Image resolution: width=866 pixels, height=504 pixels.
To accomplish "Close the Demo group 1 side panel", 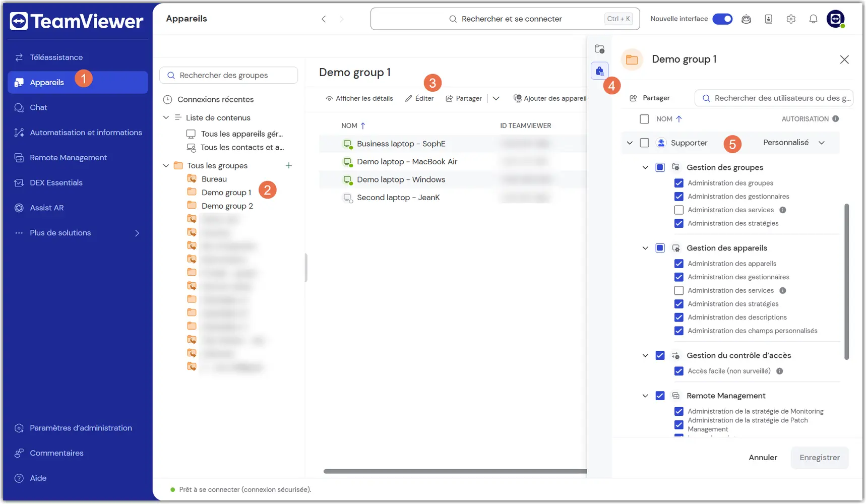I will tap(844, 59).
